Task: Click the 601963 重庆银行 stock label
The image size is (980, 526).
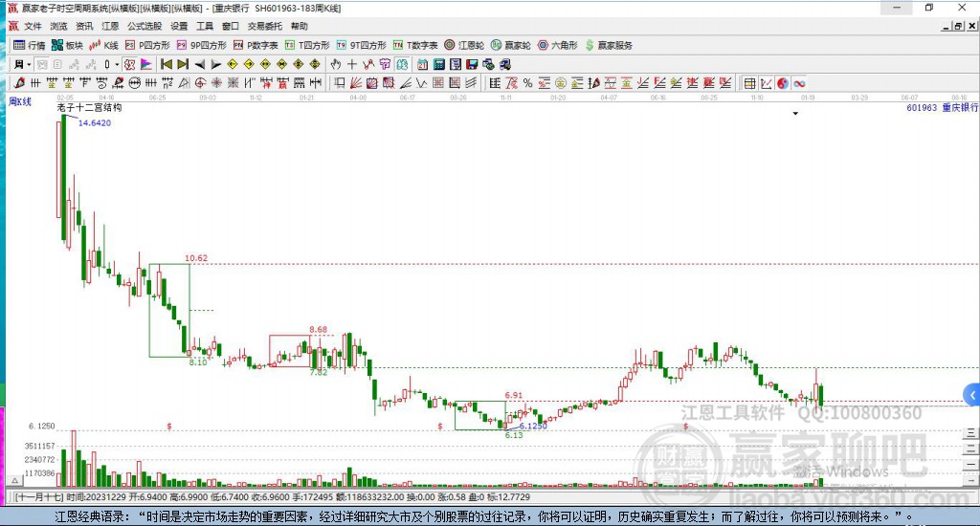Action: [943, 107]
